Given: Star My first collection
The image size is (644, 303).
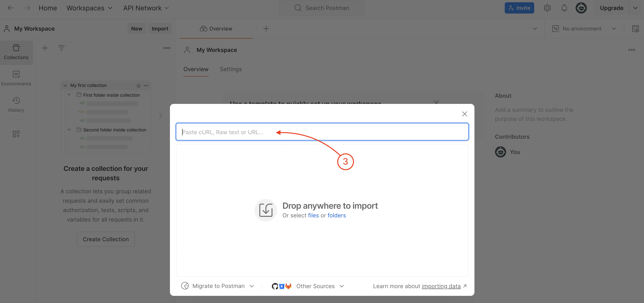Looking at the screenshot, I should (139, 86).
